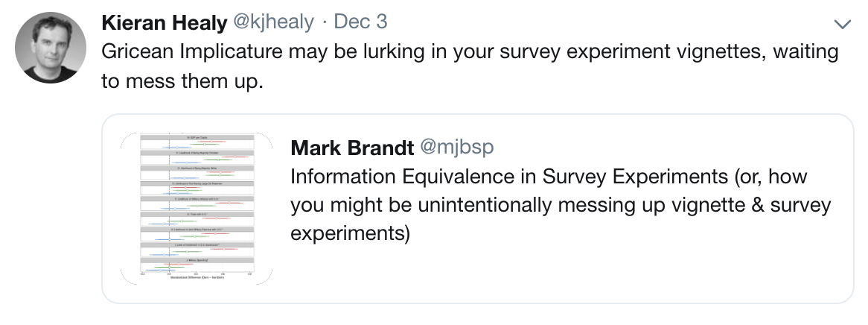Viewport: 868px width, 325px height.
Task: Select the @mjbsp handle
Action: tap(456, 148)
